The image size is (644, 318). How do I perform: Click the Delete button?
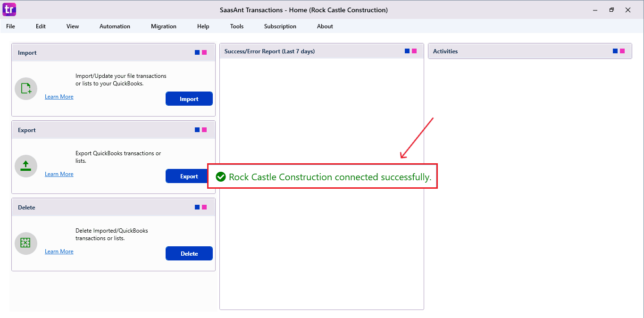[189, 253]
